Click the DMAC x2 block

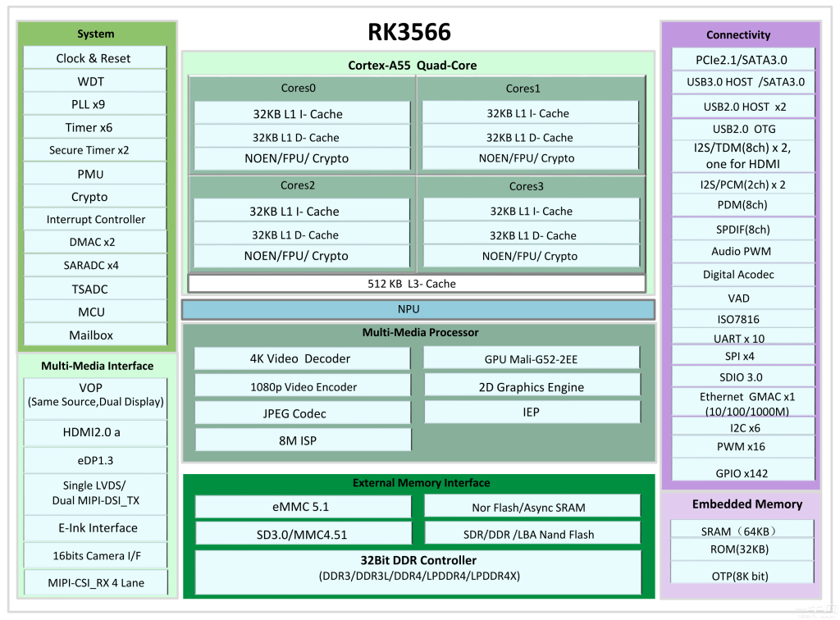click(95, 242)
